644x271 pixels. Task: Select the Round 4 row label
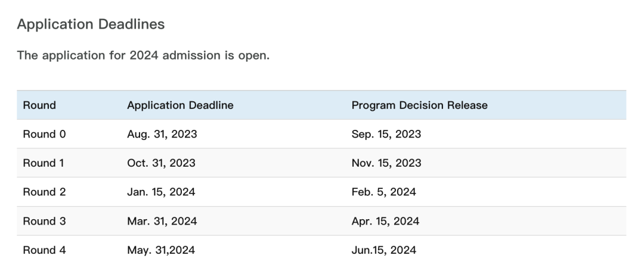(44, 250)
